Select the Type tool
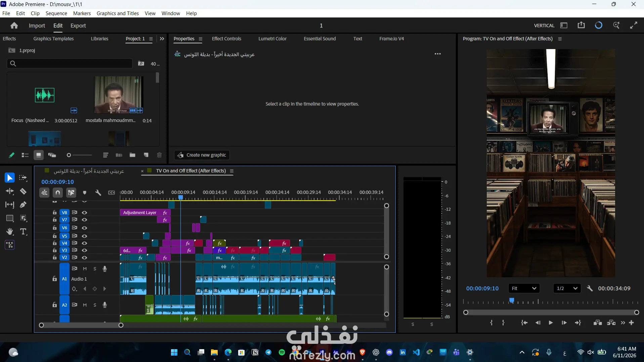Screen dimensions: 644x362 23,232
